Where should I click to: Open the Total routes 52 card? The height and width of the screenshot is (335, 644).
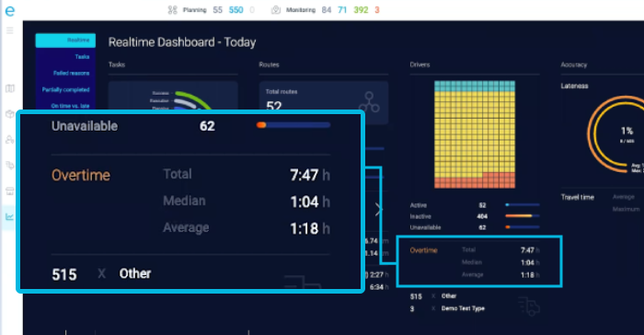324,102
